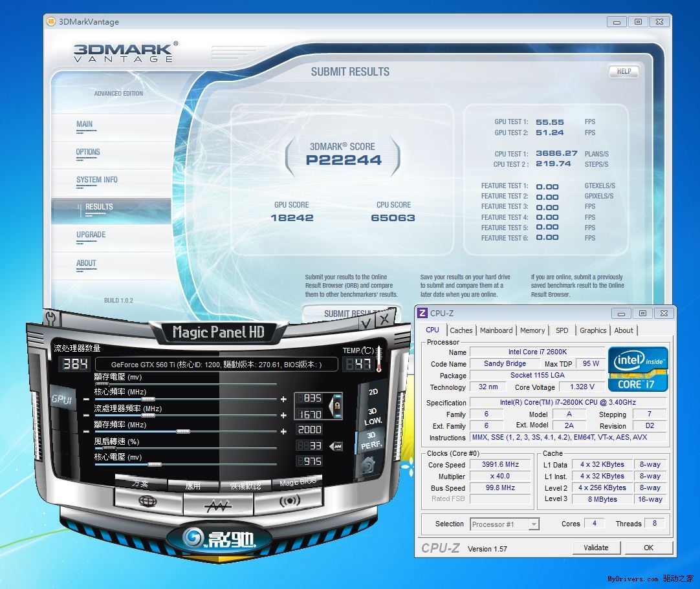Click the globe website icon button
The height and width of the screenshot is (589, 700).
148,501
